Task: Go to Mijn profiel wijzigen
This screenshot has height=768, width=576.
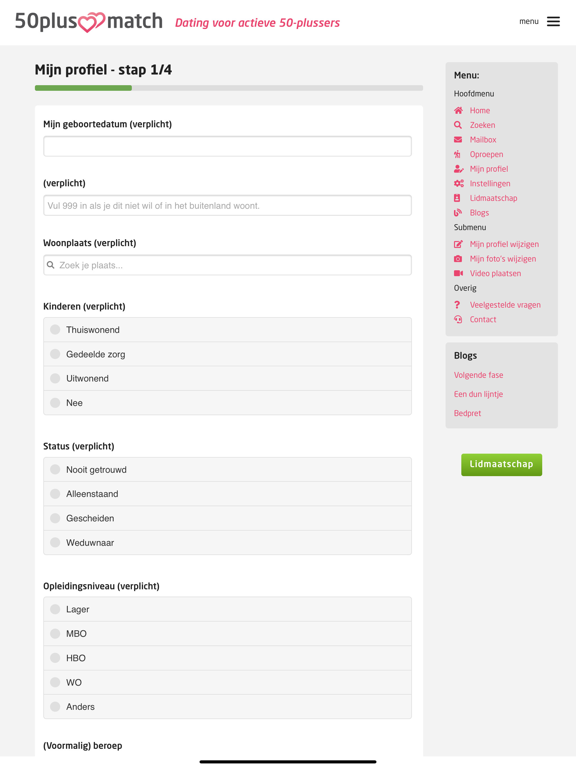Action: point(504,244)
